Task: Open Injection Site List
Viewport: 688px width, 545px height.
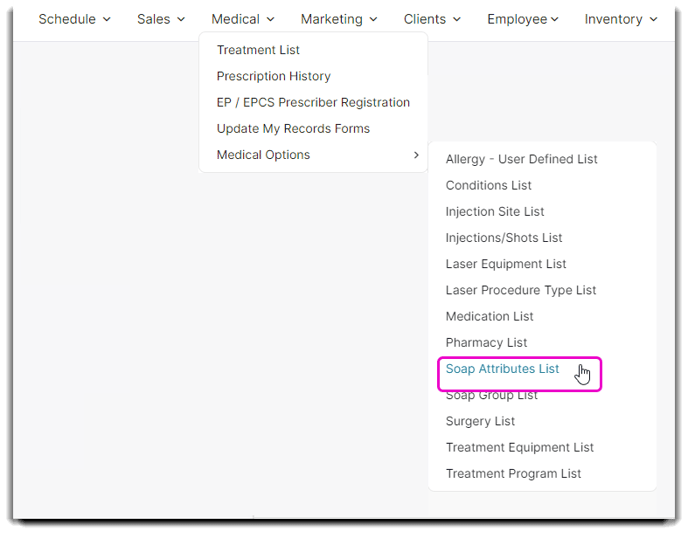Action: [494, 212]
